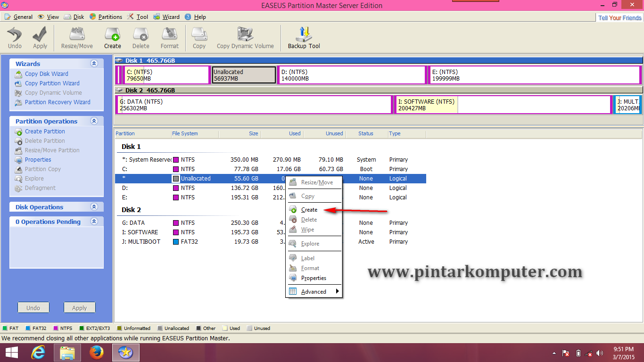
Task: Choose Wipe from the context menu
Action: [307, 230]
